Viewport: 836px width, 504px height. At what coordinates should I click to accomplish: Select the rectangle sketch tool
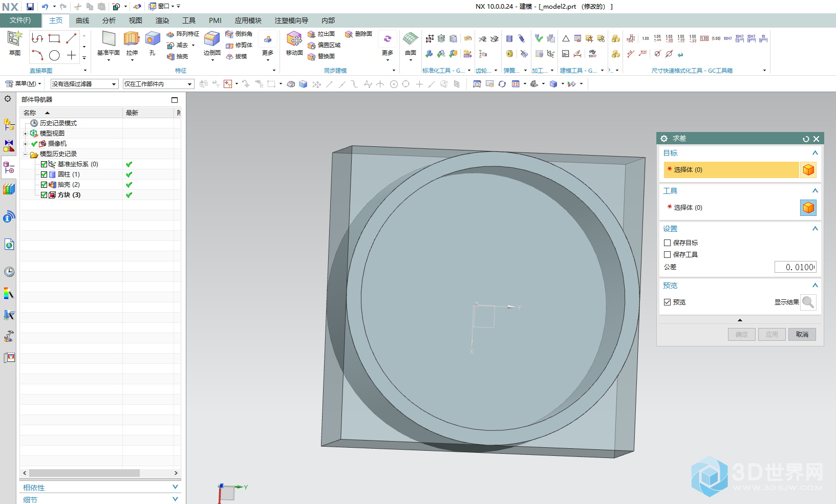click(54, 38)
